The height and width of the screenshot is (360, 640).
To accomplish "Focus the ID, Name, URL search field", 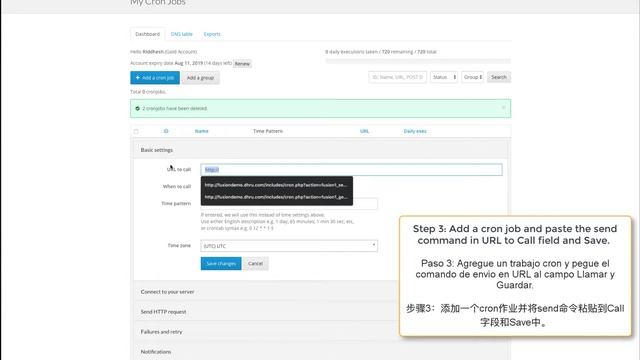I will coord(397,77).
